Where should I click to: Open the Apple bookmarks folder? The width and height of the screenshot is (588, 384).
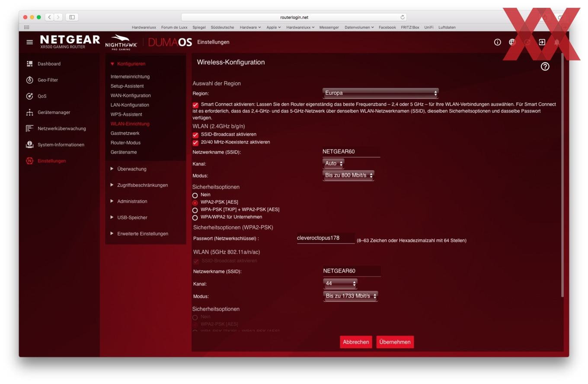click(x=273, y=27)
